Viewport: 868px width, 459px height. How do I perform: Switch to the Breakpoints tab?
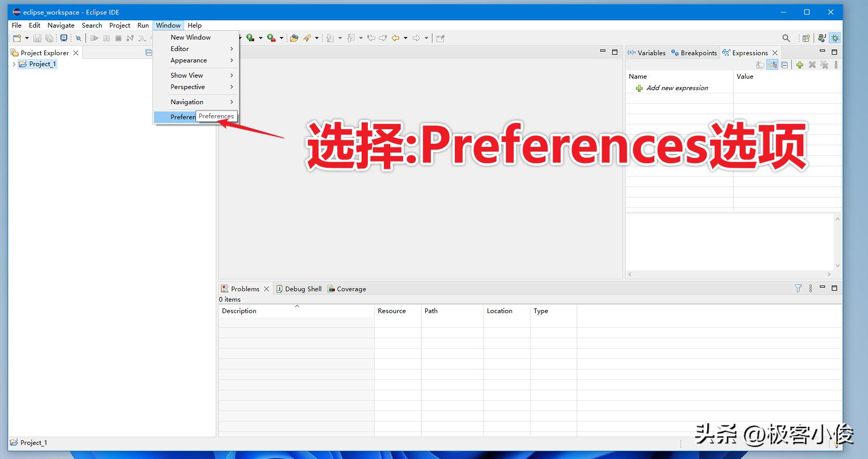[x=694, y=53]
